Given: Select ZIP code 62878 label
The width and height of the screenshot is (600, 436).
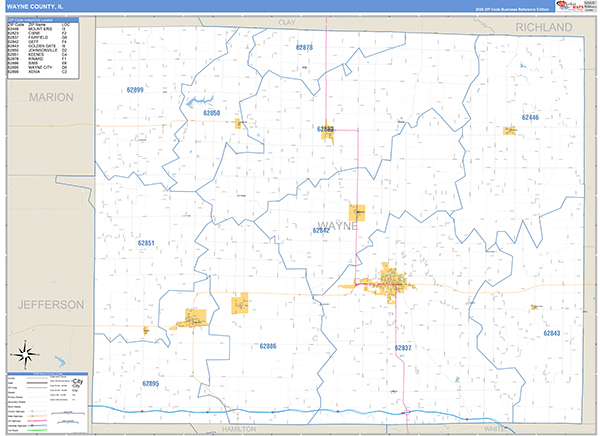Looking at the screenshot, I should point(304,47).
